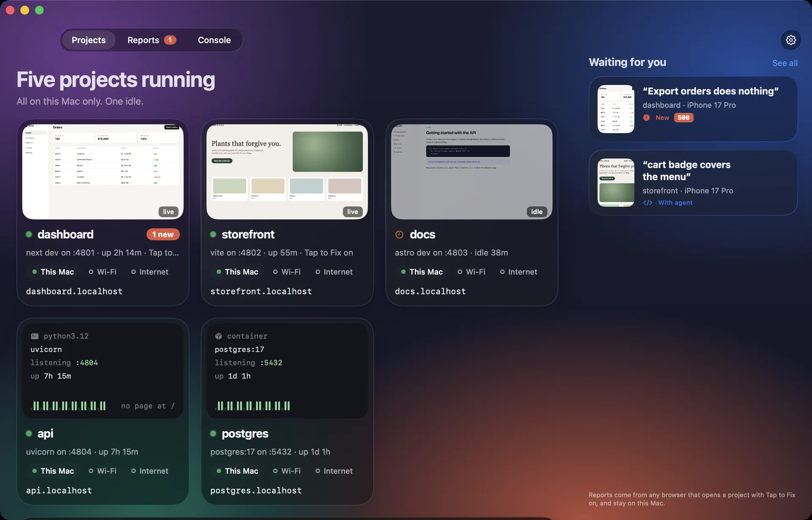812x520 pixels.
Task: Open the dashboard live preview thumbnail
Action: coord(103,172)
